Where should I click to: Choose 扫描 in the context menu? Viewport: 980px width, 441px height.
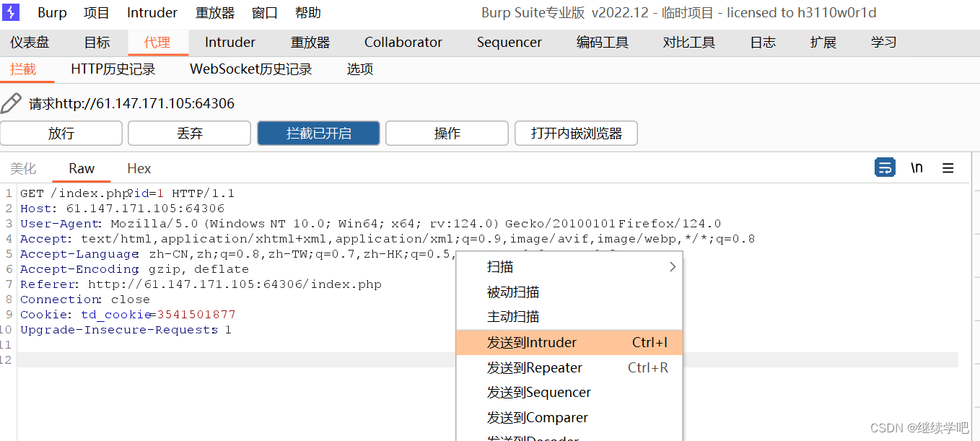[569, 267]
